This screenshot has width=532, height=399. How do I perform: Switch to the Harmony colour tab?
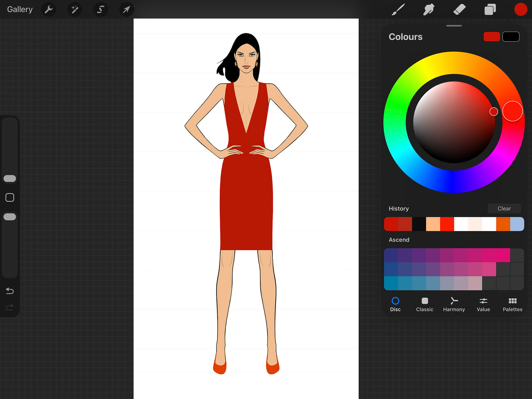[x=454, y=305]
